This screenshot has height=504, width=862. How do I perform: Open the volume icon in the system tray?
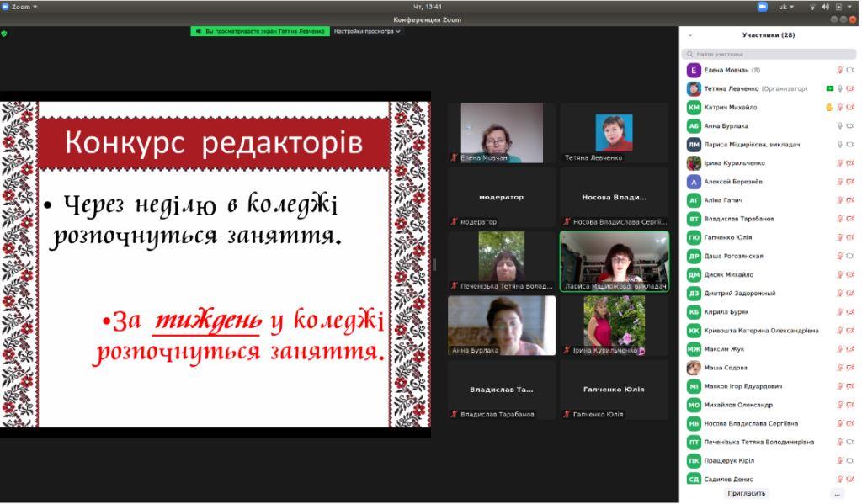pyautogui.click(x=825, y=7)
